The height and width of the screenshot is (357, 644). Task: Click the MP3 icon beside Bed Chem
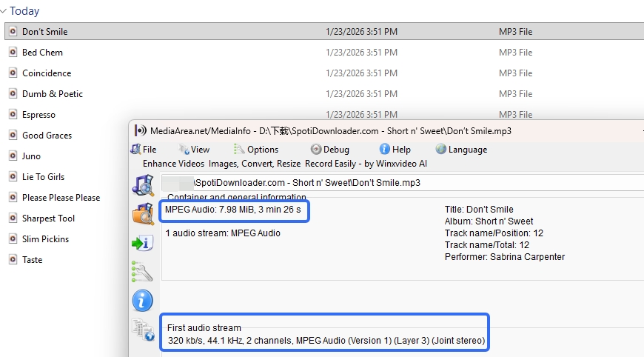tap(13, 52)
